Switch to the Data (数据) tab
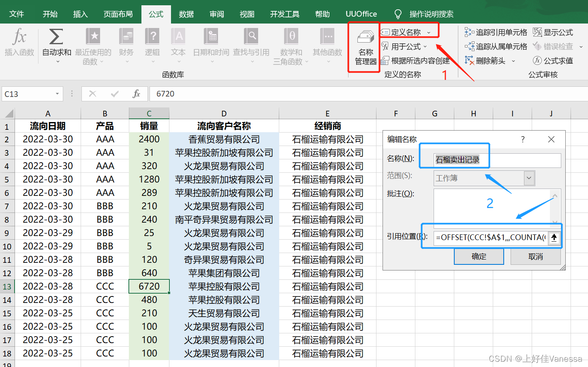The height and width of the screenshot is (367, 588). 186,14
